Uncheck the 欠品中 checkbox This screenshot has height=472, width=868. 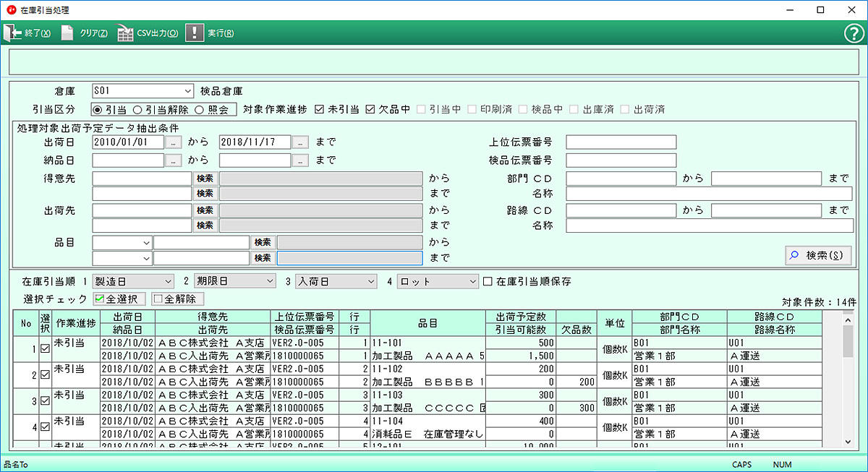tap(371, 110)
